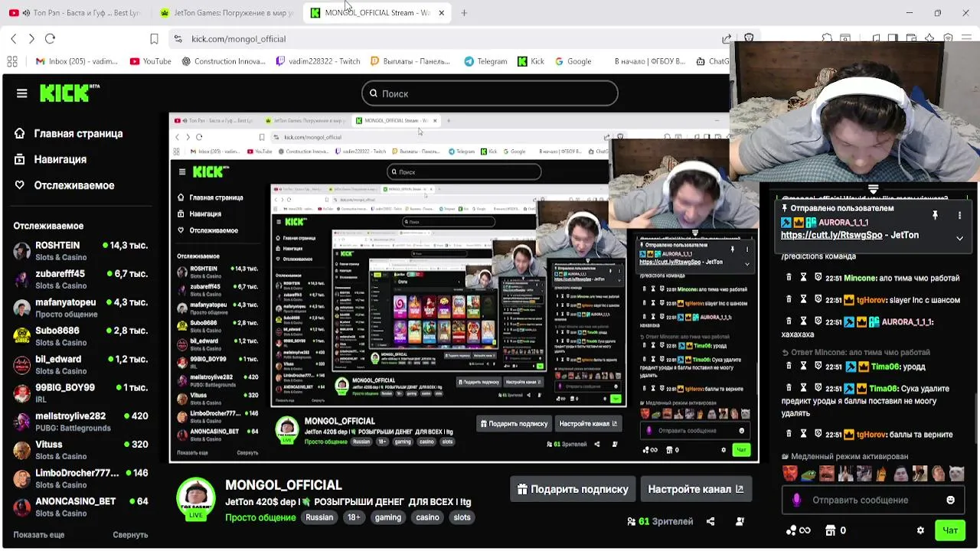Expand the pinned message chevron

(959, 239)
